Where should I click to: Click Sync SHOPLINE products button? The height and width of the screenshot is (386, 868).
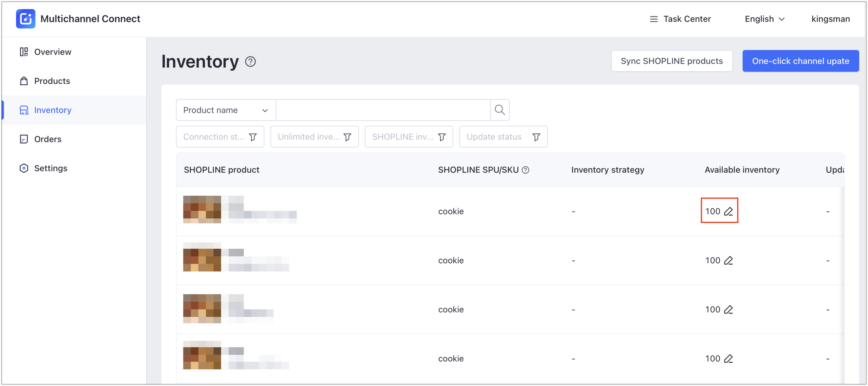(672, 61)
